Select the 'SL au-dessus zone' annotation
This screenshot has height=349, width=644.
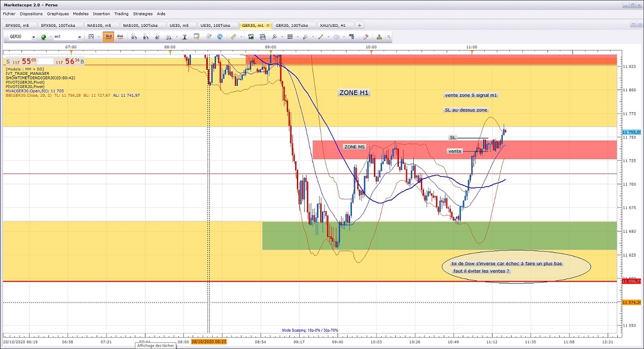(x=466, y=110)
